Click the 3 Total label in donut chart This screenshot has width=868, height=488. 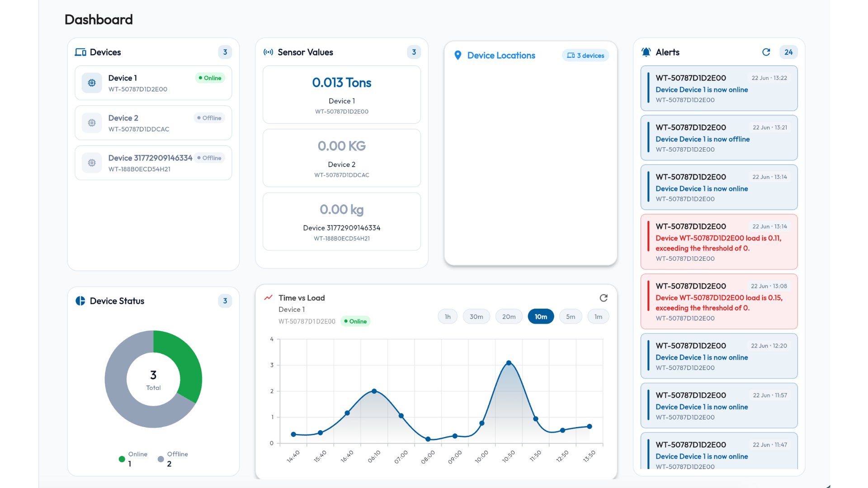pos(153,380)
